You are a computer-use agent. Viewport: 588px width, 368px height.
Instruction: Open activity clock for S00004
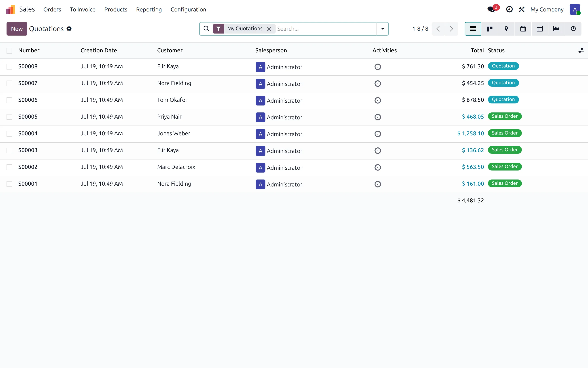378,134
